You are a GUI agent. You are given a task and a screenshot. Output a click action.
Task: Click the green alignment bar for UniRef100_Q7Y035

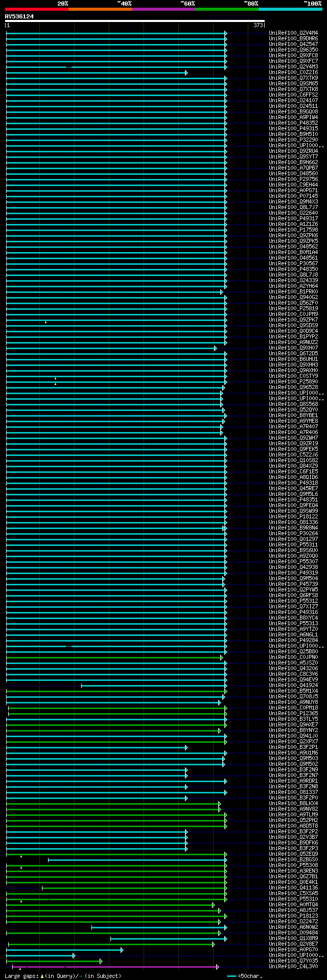pyautogui.click(x=54, y=961)
